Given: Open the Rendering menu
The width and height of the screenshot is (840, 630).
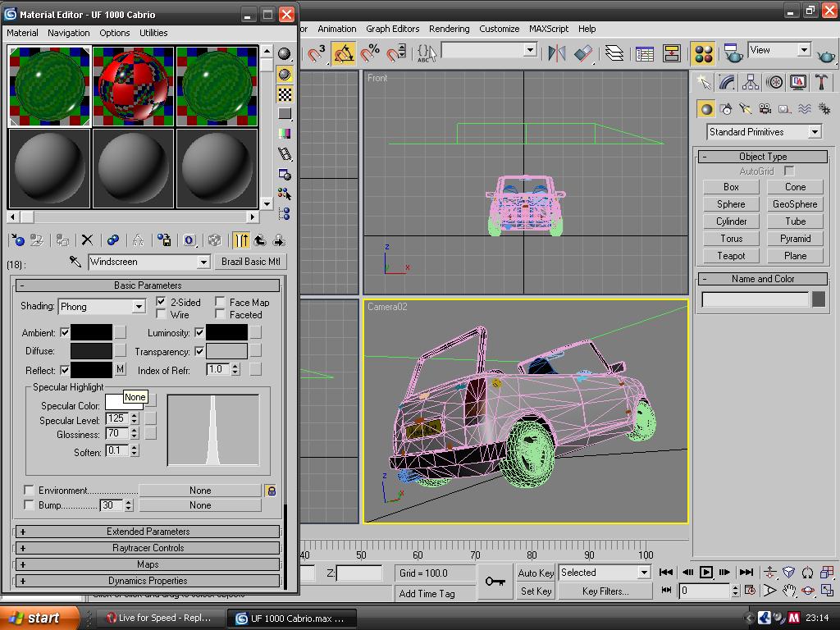Looking at the screenshot, I should tap(450, 29).
